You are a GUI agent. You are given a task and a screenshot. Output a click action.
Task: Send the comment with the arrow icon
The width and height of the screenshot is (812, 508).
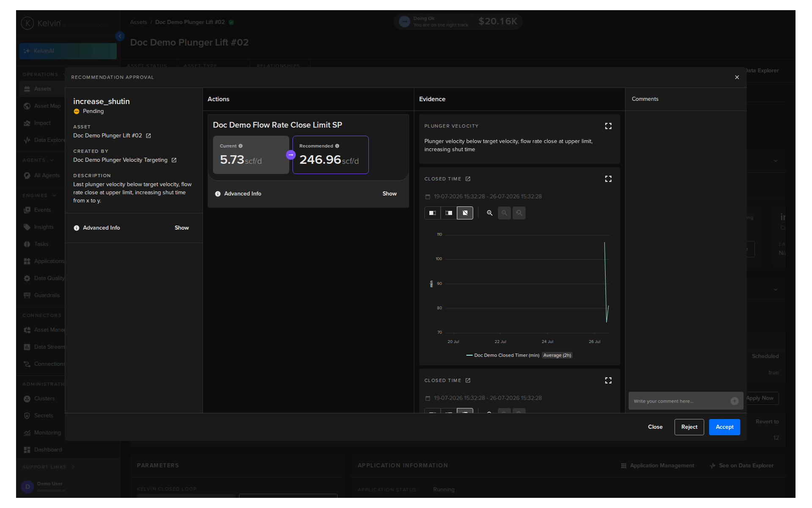click(735, 401)
